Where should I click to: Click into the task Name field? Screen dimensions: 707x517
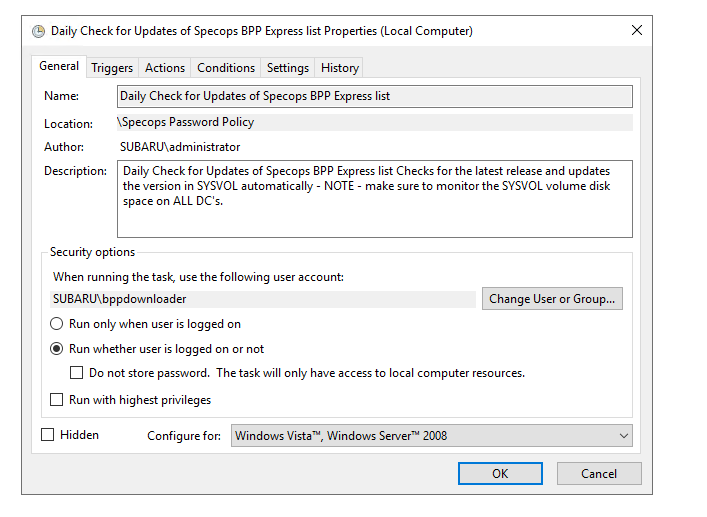tap(375, 96)
